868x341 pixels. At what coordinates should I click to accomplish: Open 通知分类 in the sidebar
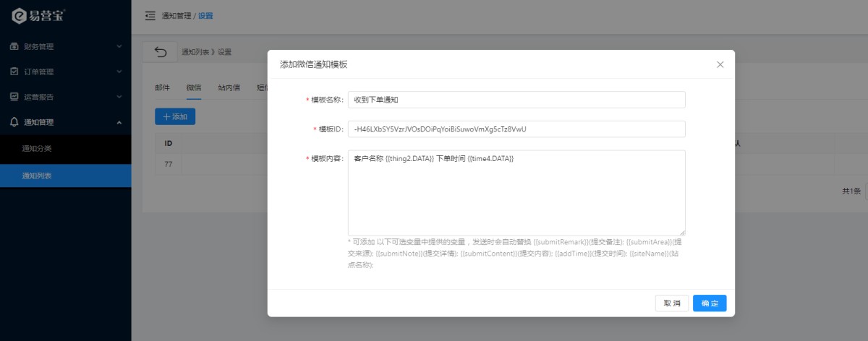tap(37, 149)
